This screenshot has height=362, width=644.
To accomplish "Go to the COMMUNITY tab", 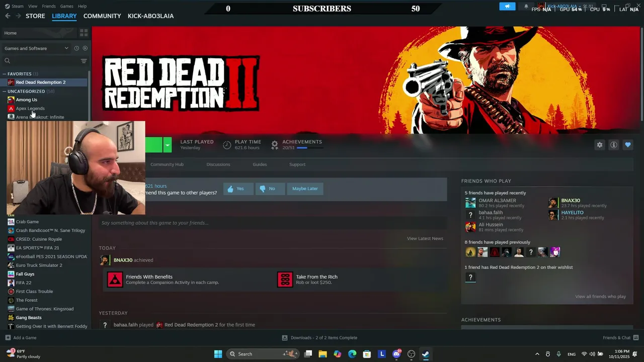I will coord(102,16).
